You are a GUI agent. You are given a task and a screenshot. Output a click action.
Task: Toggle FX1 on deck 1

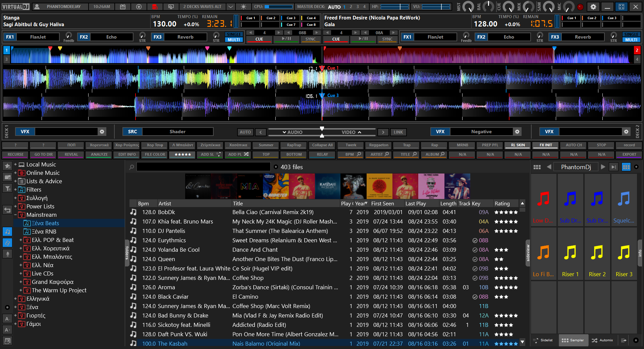[x=10, y=37]
